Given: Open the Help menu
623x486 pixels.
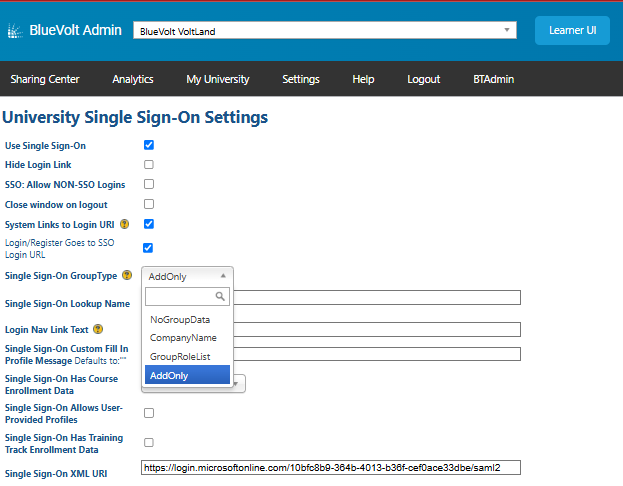Looking at the screenshot, I should point(363,79).
